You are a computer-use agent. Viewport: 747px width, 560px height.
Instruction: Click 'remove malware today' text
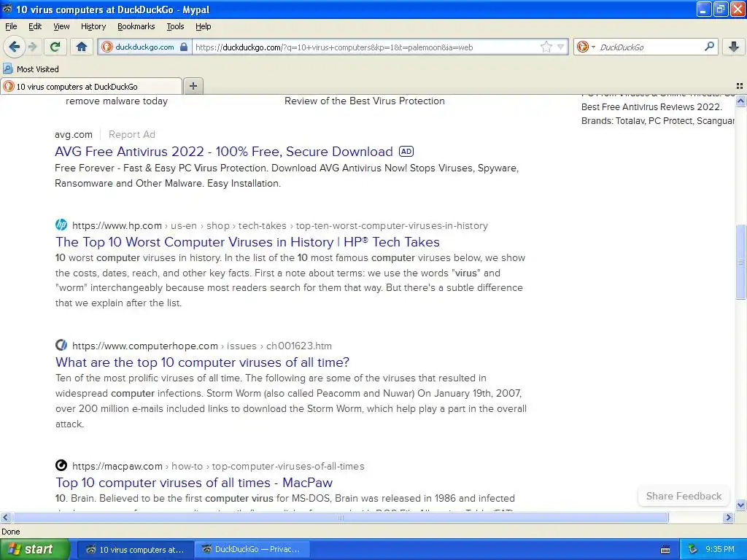pos(117,101)
